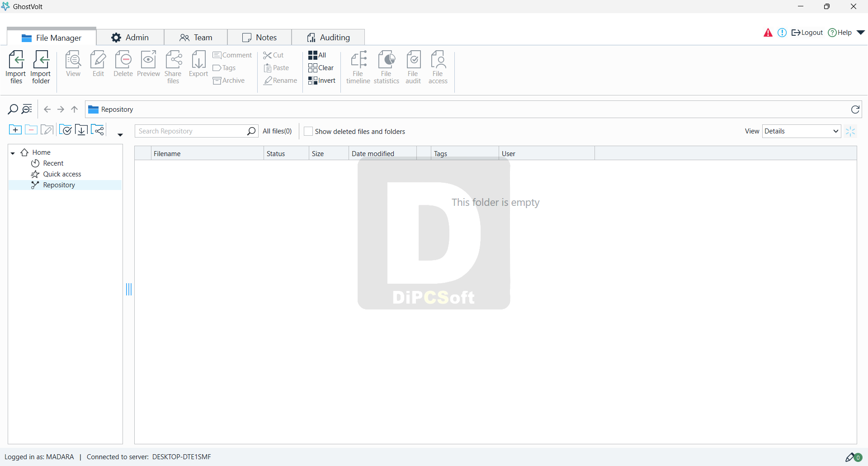Click the remove folder minus icon
This screenshot has width=868, height=466.
click(31, 130)
